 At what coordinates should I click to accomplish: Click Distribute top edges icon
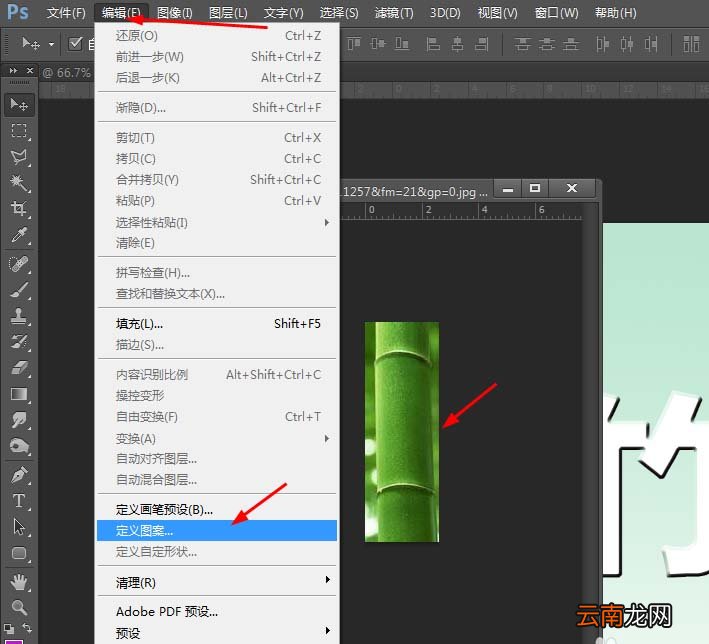click(523, 44)
